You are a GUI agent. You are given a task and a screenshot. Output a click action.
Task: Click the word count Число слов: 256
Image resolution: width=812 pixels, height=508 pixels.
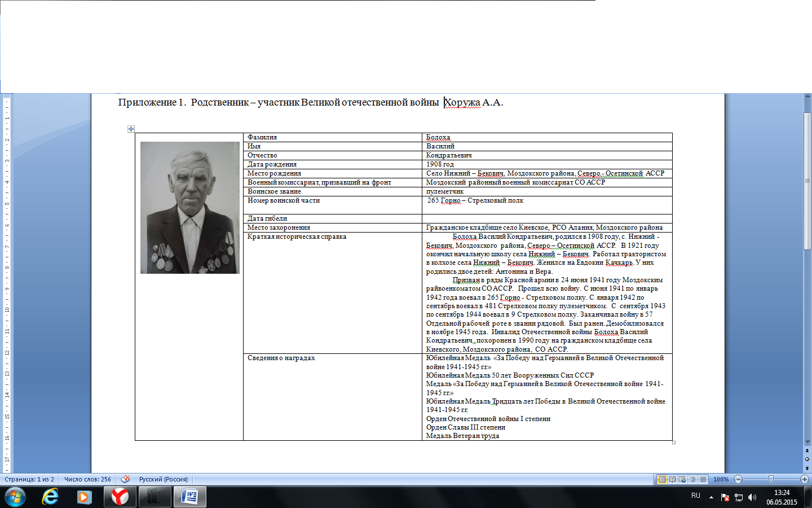[87, 479]
